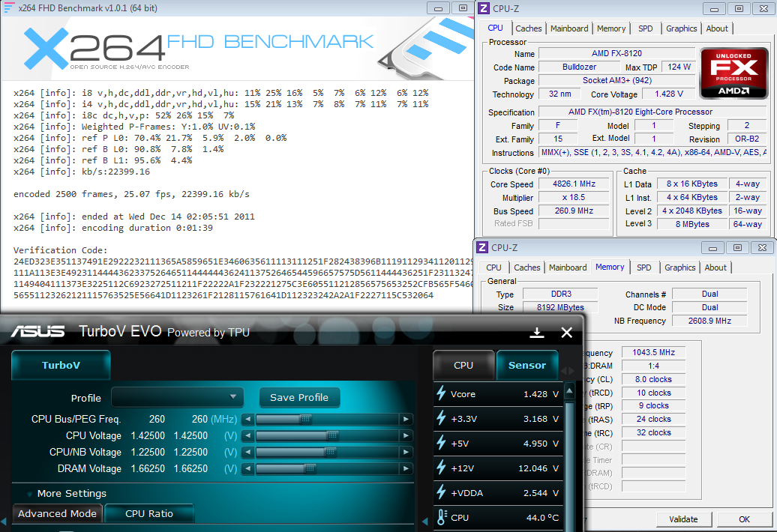Click the Core Voltage 1.428 V field
The height and width of the screenshot is (532, 777).
[669, 94]
